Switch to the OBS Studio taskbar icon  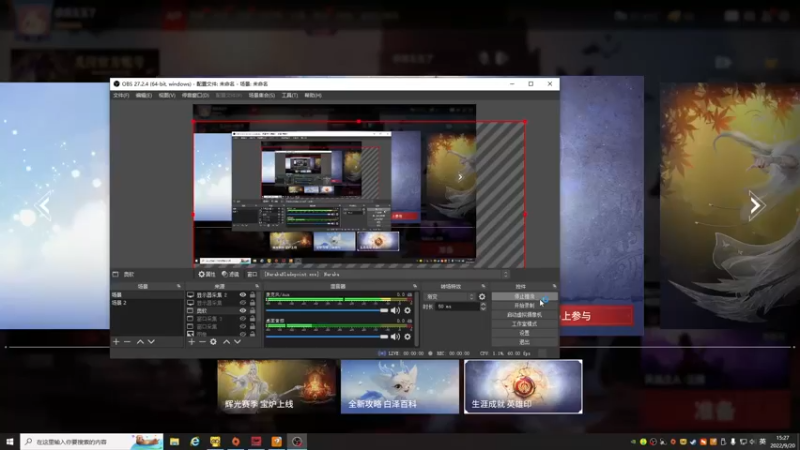(x=297, y=441)
